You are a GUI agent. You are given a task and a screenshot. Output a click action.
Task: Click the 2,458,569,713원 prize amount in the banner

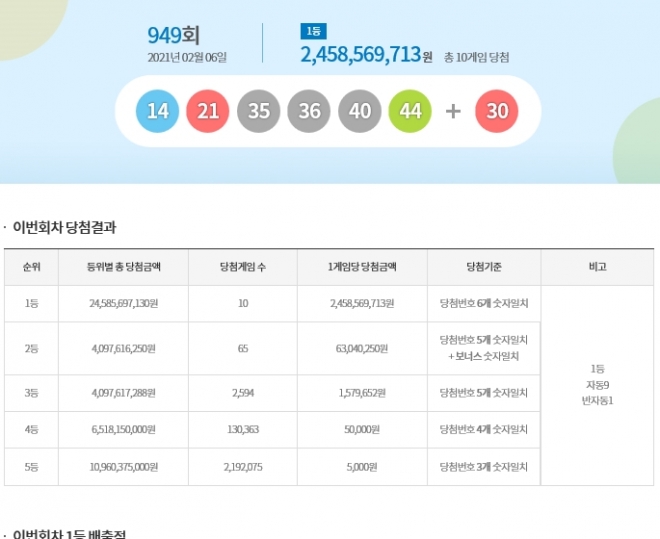[x=366, y=55]
